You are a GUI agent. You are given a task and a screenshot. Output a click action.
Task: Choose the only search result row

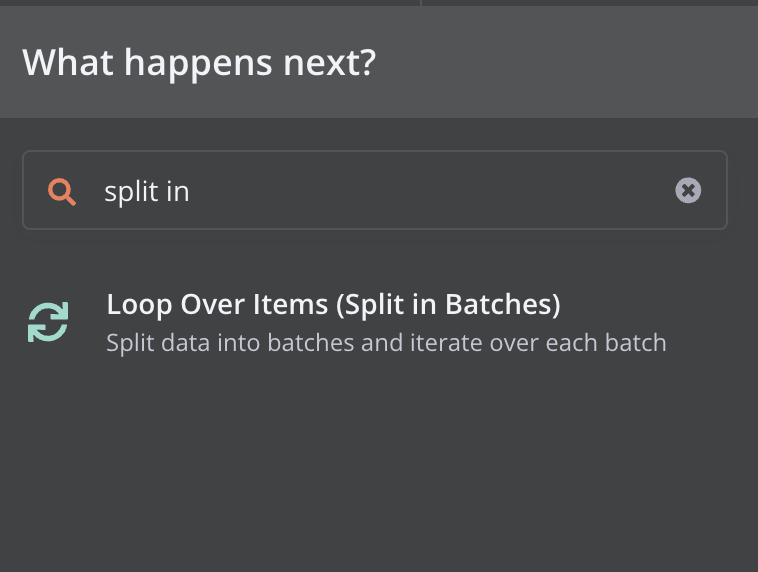pos(379,323)
